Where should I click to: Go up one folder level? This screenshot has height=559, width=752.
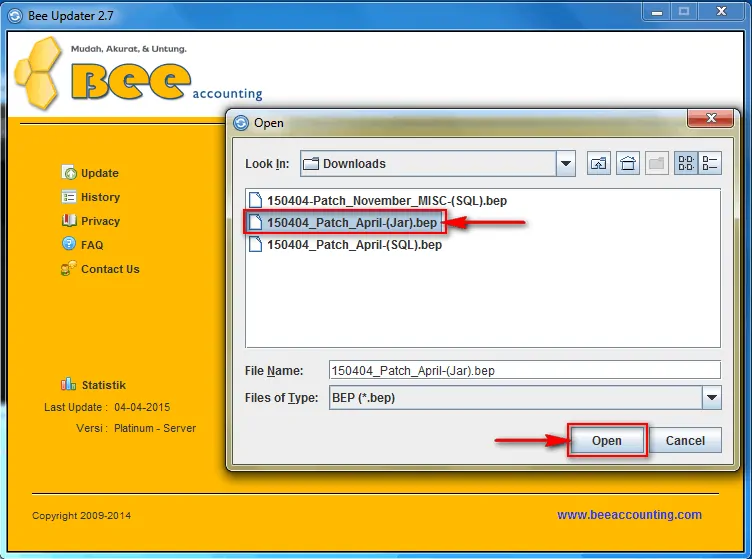click(599, 163)
